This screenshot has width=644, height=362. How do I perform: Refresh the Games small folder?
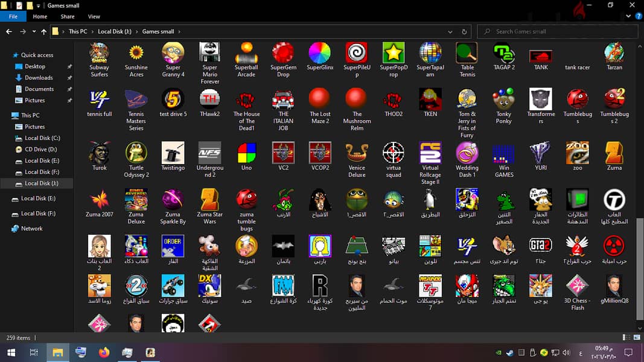[x=464, y=31]
